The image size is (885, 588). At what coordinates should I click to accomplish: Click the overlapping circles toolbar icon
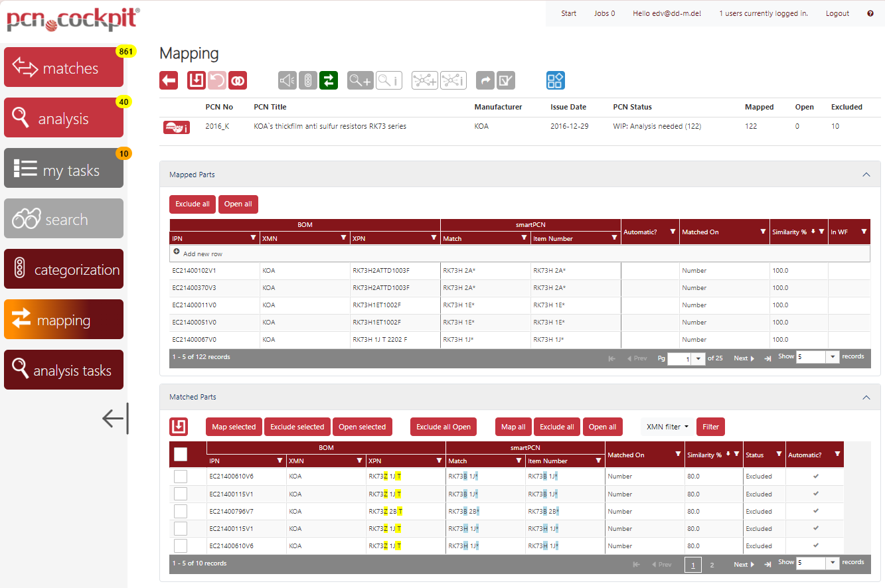point(238,80)
